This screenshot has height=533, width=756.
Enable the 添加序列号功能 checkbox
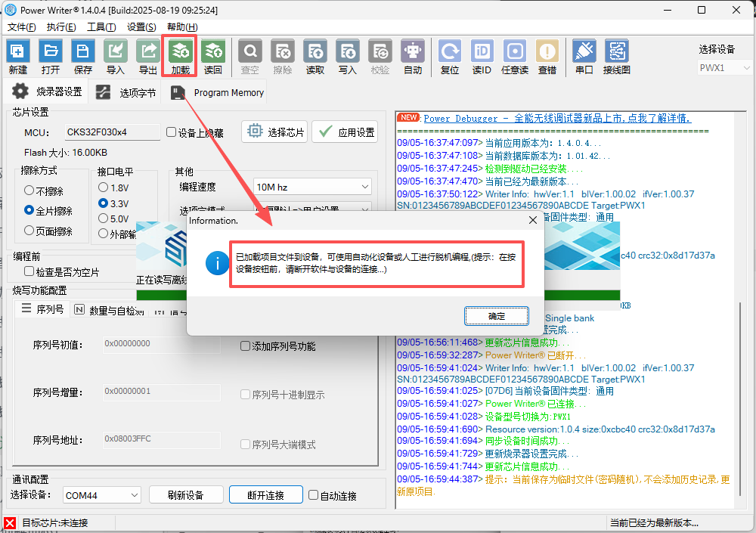point(245,346)
